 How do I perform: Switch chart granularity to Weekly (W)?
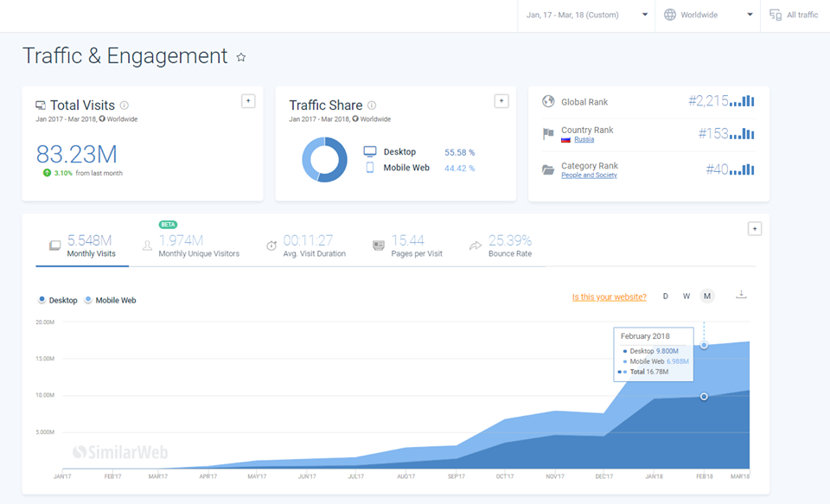pyautogui.click(x=686, y=297)
